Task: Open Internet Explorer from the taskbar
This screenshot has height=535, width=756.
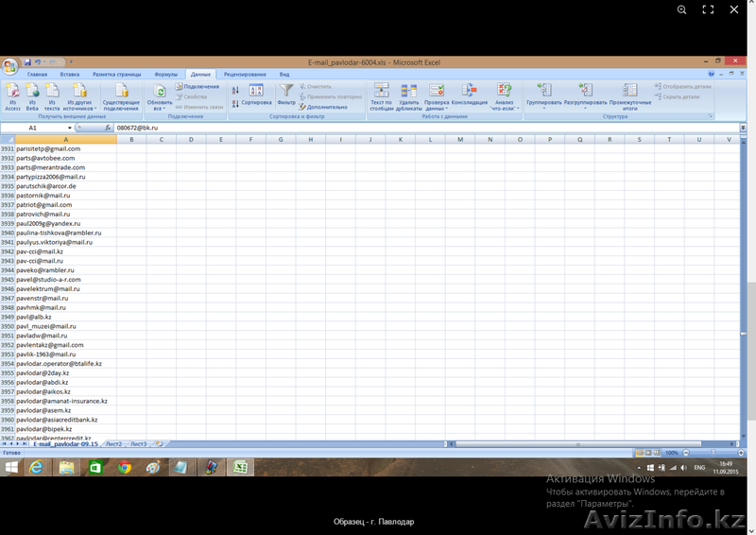Action: tap(37, 467)
